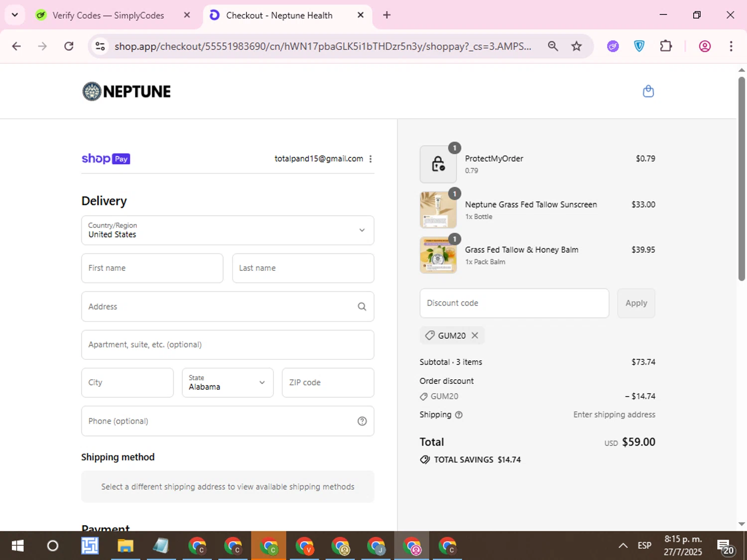Click the address bar URL
This screenshot has height=560, width=747.
pyautogui.click(x=323, y=46)
